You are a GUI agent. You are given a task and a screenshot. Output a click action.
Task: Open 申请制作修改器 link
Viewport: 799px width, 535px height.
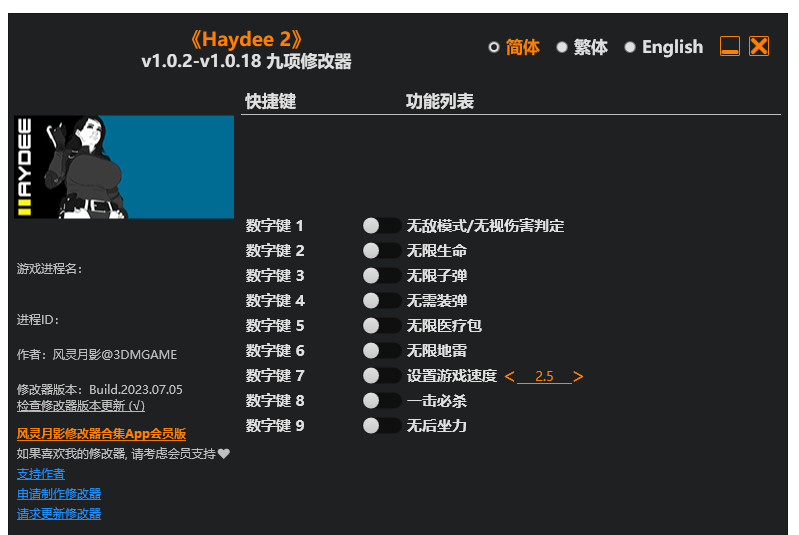pyautogui.click(x=59, y=494)
